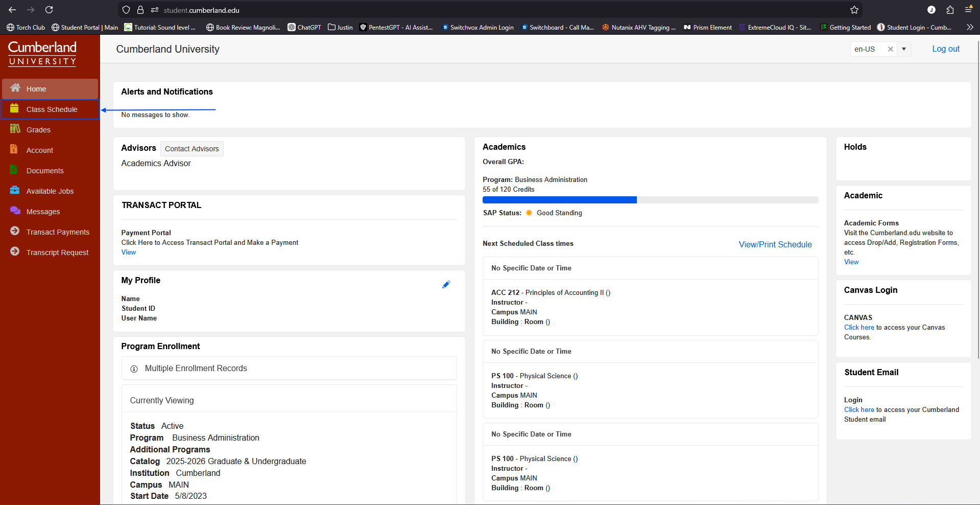The image size is (980, 505).
Task: Open Home in the sidebar menu
Action: click(50, 89)
